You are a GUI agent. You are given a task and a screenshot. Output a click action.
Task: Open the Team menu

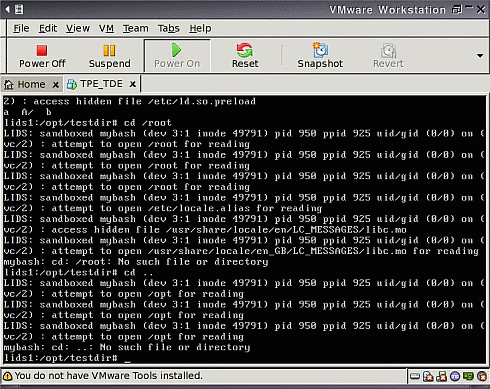[x=135, y=28]
